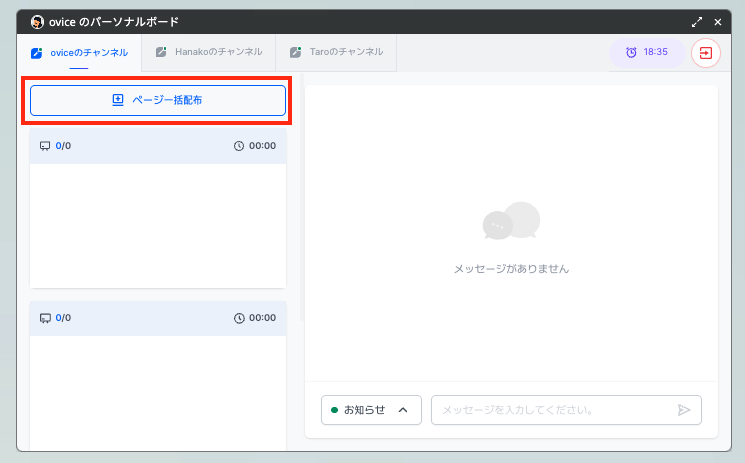Click the edit icon on ovice tab
The width and height of the screenshot is (745, 463).
[x=37, y=53]
